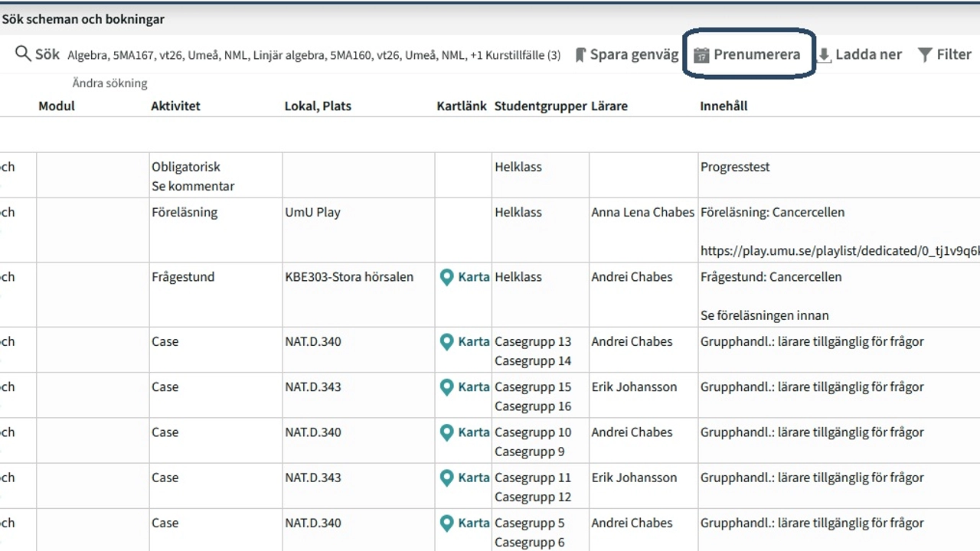Screen dimensions: 980x551
Task: Click map pin for Casegrupp 13 row
Action: [x=447, y=341]
